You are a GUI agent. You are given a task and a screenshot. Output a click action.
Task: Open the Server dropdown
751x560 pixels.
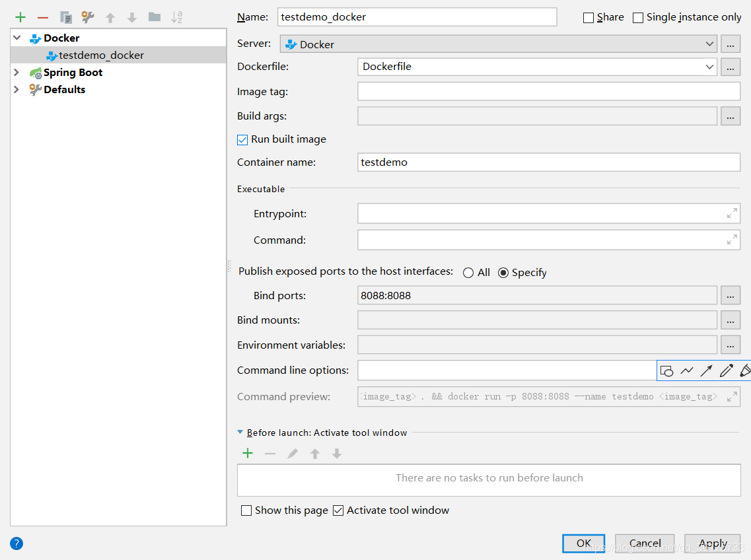point(499,44)
